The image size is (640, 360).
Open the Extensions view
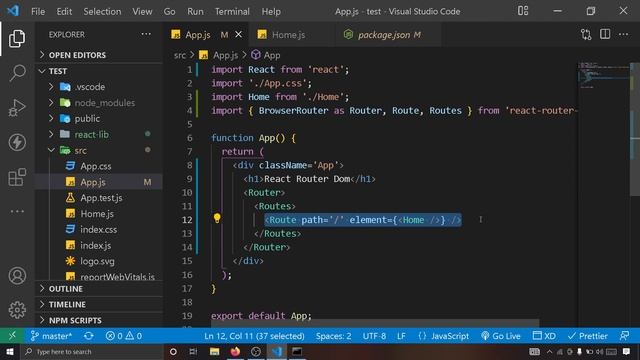(x=17, y=177)
